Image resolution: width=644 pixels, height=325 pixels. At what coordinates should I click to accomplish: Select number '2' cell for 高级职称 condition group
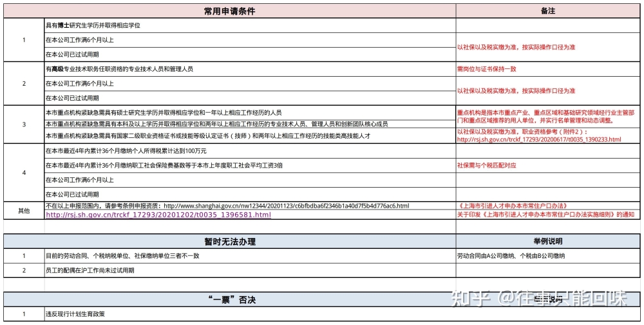pos(24,84)
